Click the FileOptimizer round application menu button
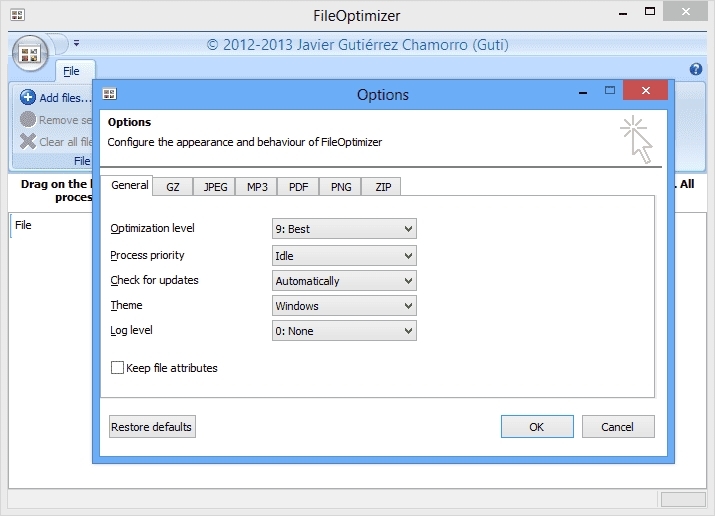This screenshot has width=715, height=516. (x=30, y=54)
